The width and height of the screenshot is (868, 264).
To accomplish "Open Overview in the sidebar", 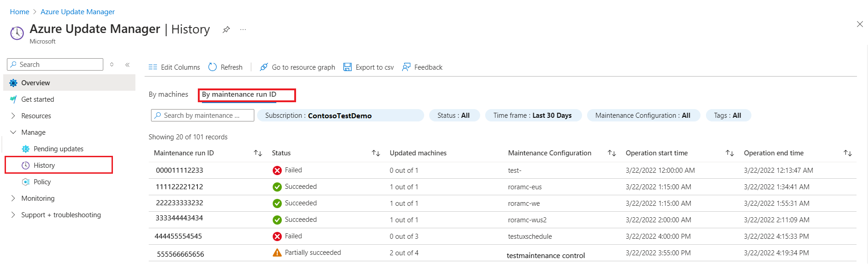I will pyautogui.click(x=70, y=83).
